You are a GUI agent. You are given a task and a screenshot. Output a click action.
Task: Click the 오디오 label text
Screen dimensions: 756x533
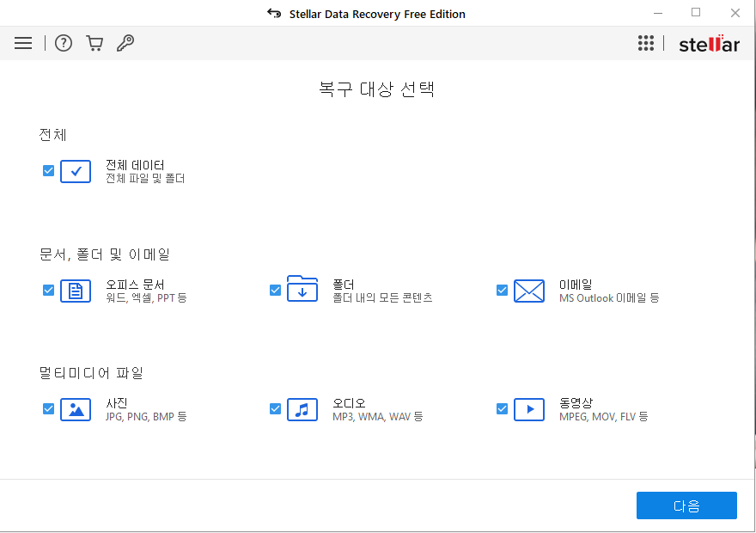[x=349, y=403]
